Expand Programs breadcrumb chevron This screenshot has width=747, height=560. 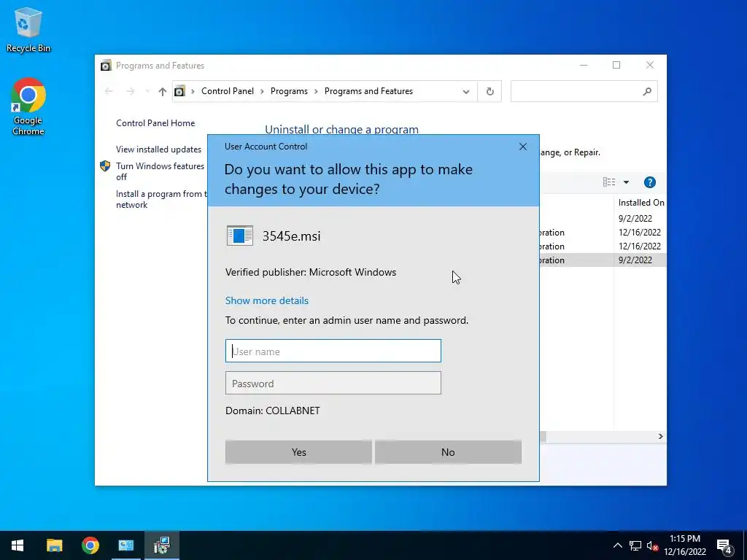click(316, 91)
